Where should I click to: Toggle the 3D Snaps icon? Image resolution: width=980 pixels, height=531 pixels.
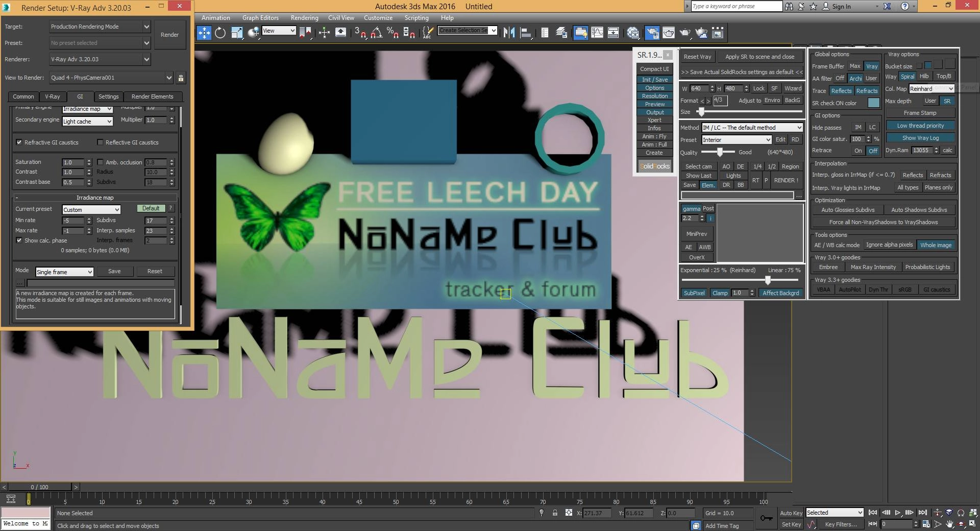coord(360,33)
